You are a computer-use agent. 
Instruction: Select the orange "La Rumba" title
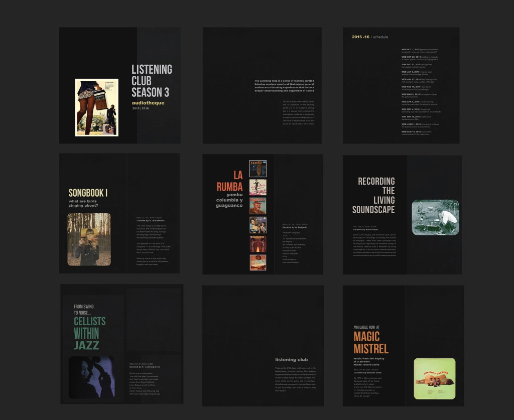230,181
